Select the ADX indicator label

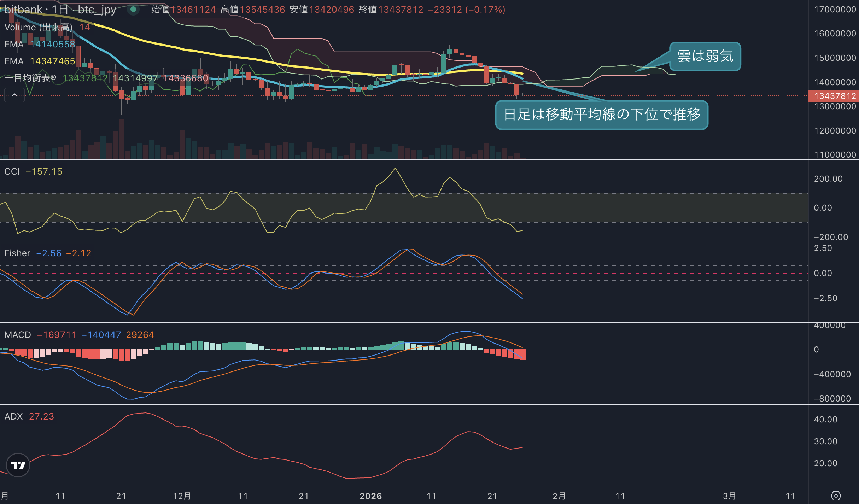coord(13,416)
